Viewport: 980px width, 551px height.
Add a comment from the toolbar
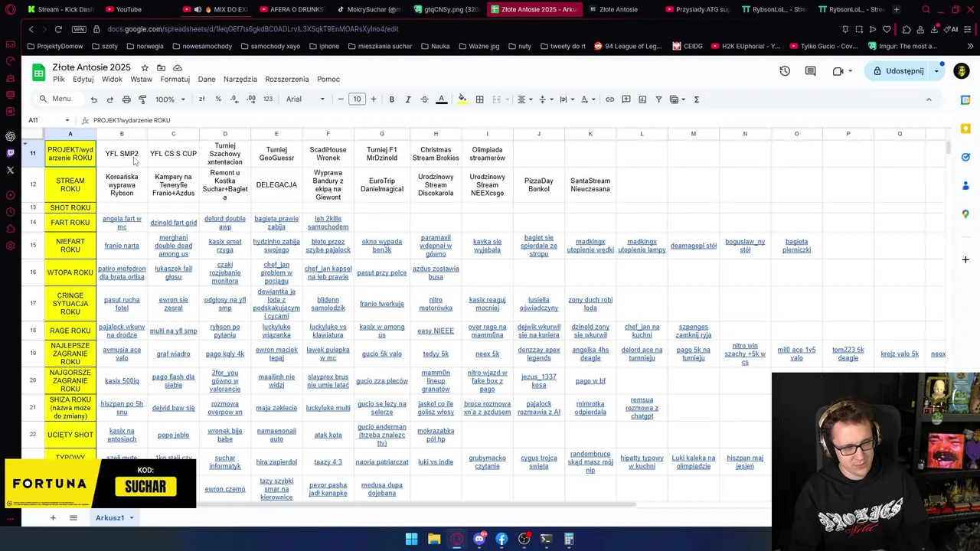click(x=626, y=99)
